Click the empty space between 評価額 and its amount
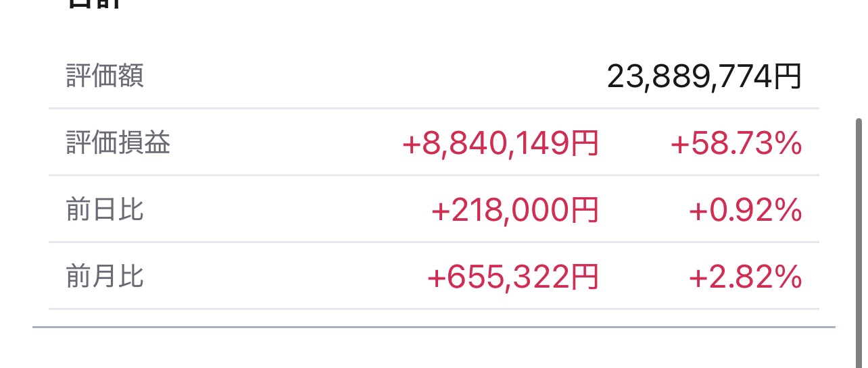The width and height of the screenshot is (868, 368). [x=372, y=77]
